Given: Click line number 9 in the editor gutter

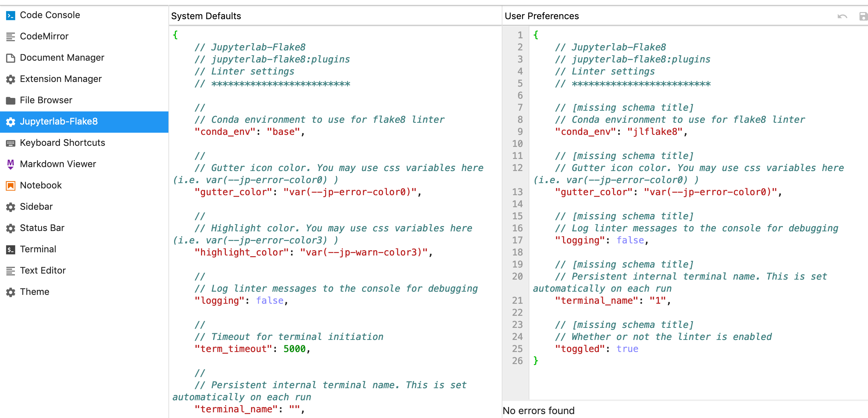Looking at the screenshot, I should (520, 132).
